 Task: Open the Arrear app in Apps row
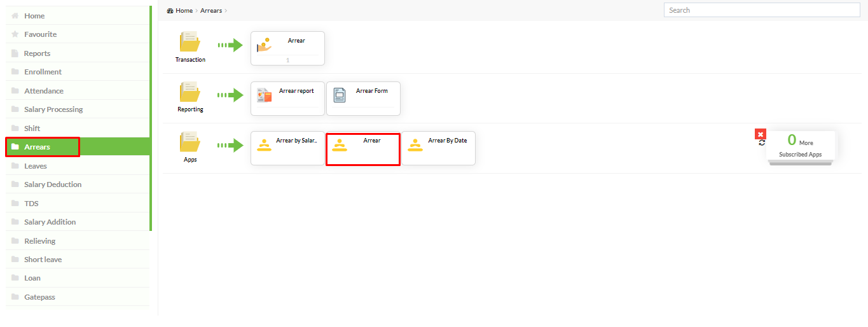coord(363,148)
